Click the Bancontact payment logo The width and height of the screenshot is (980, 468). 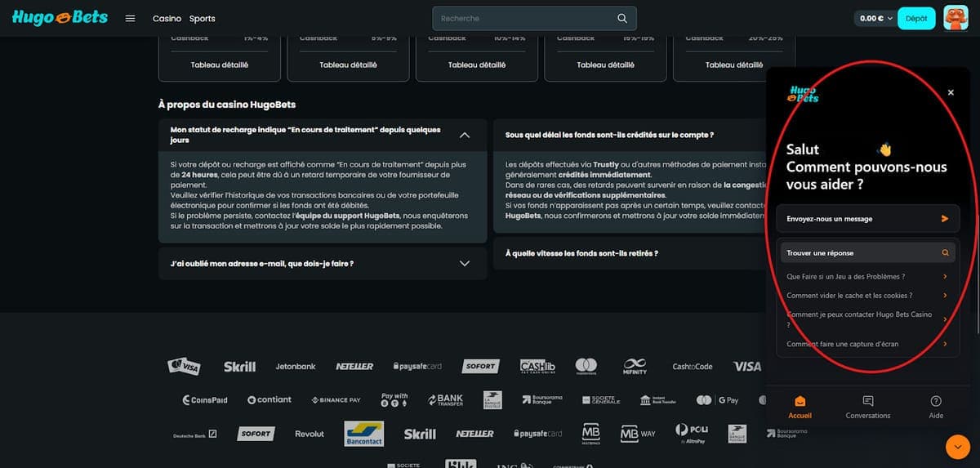click(364, 433)
